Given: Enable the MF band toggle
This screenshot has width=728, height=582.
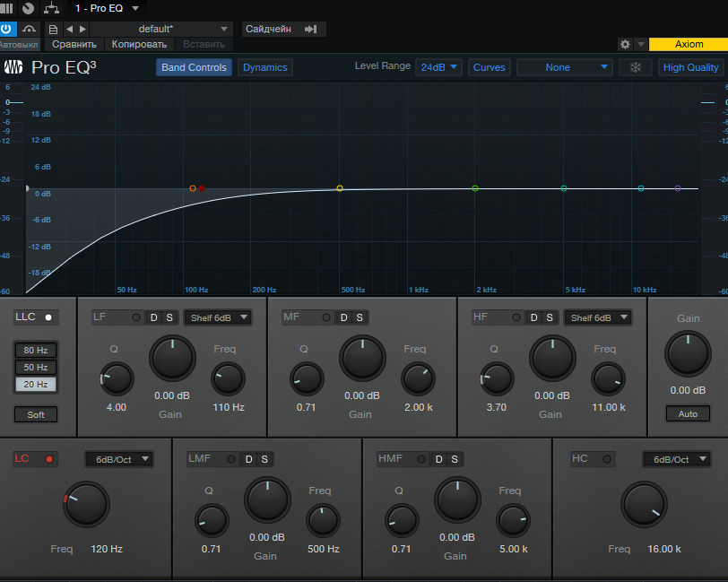Looking at the screenshot, I should pyautogui.click(x=326, y=317).
